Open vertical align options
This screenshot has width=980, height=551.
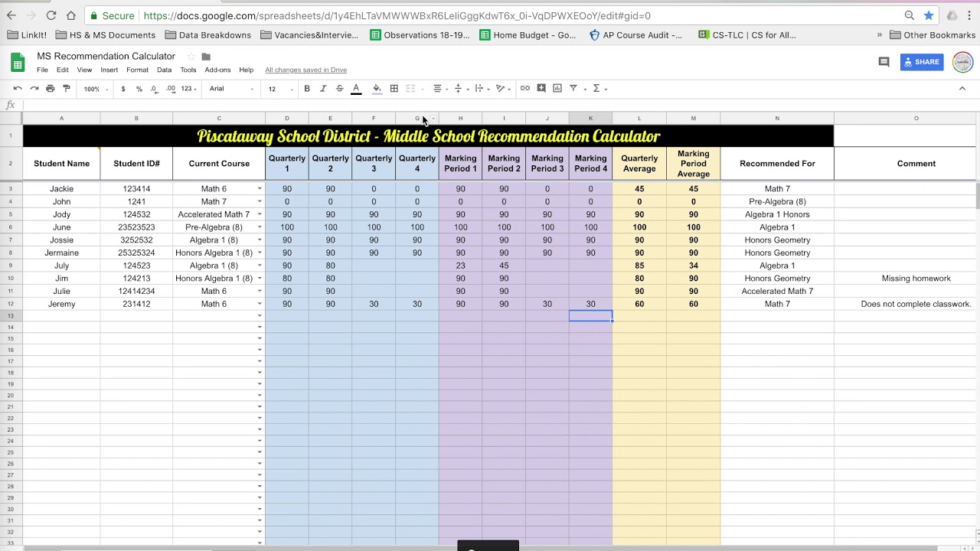461,89
